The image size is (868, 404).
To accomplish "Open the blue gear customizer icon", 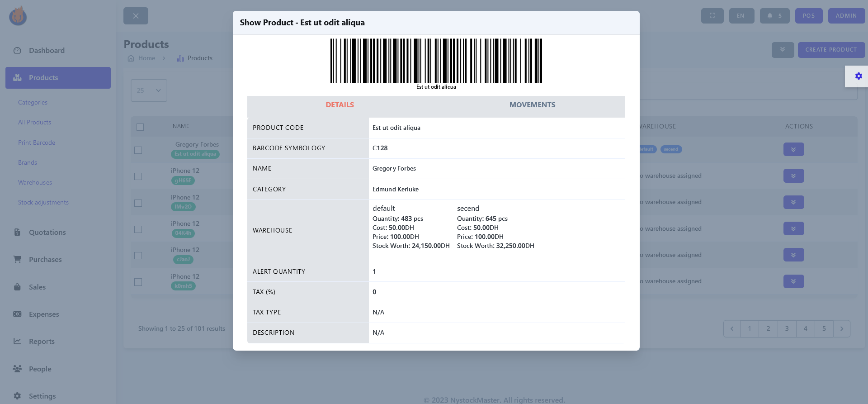I will tap(858, 76).
